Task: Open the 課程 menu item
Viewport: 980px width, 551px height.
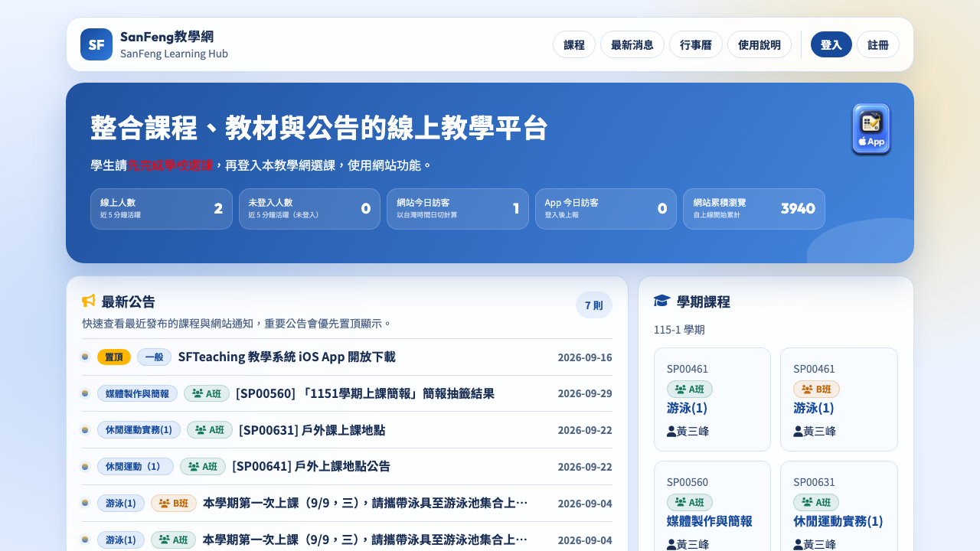Action: pyautogui.click(x=574, y=44)
